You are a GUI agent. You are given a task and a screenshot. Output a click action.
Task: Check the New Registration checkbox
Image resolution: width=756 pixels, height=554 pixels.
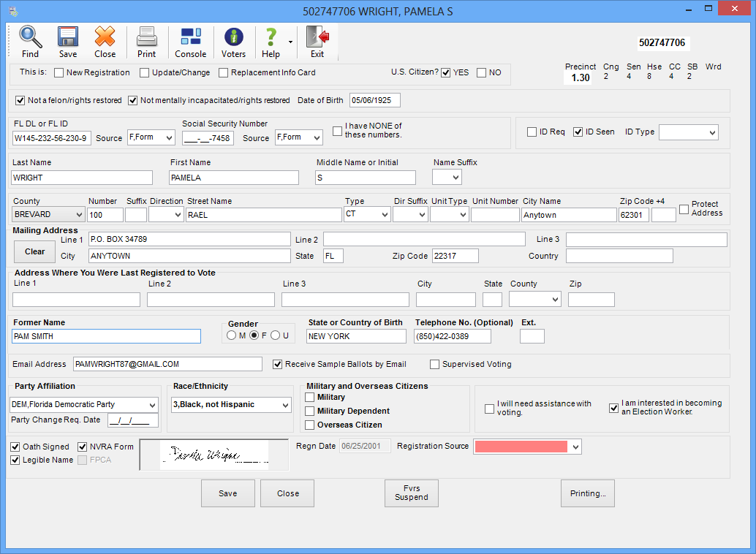59,73
